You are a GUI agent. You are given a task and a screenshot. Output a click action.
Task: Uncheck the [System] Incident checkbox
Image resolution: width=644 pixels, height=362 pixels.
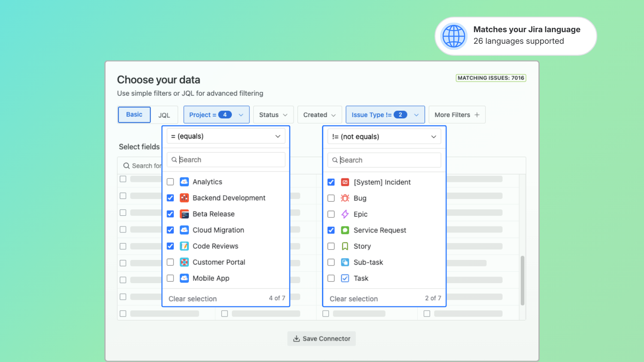331,182
